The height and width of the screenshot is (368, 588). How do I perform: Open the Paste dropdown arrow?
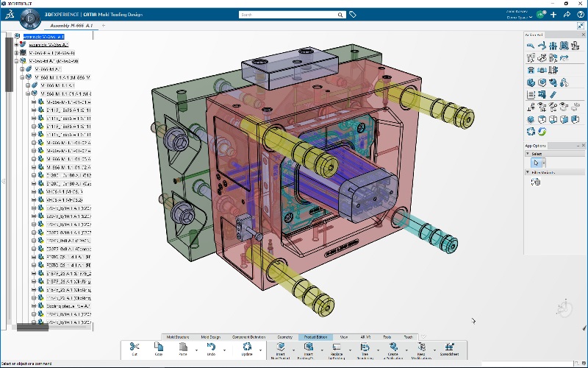pos(195,349)
